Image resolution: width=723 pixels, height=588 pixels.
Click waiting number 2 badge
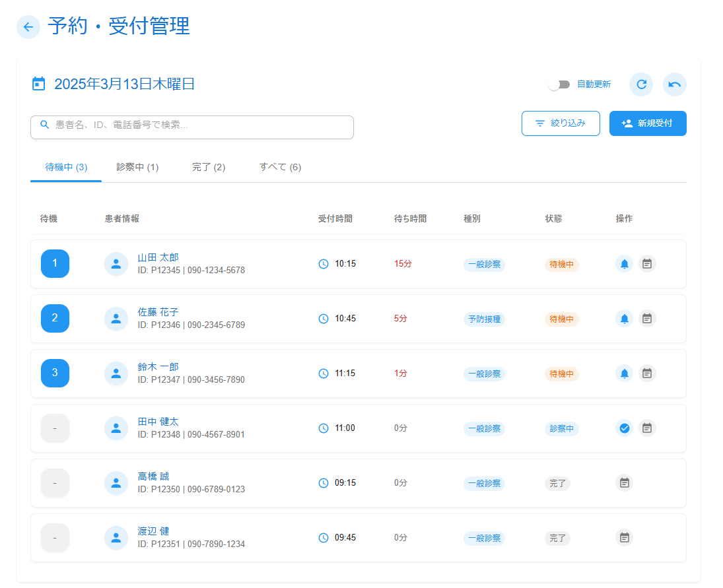[x=55, y=319]
